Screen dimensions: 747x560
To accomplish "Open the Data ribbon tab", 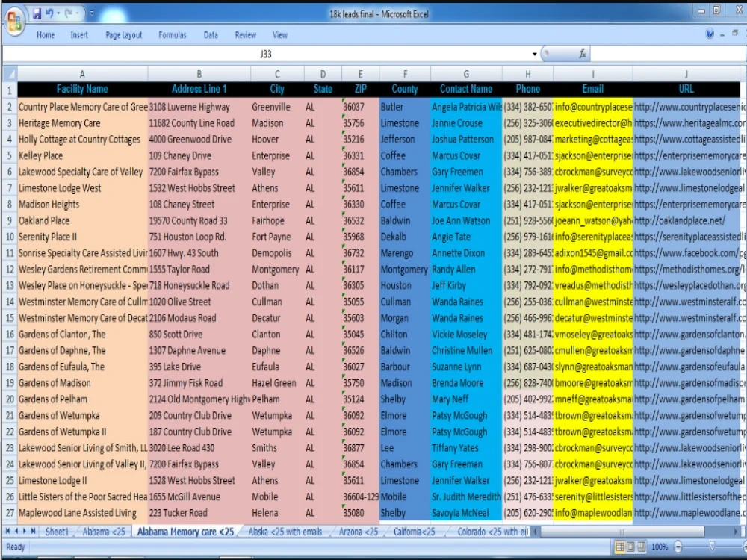I will (x=211, y=35).
